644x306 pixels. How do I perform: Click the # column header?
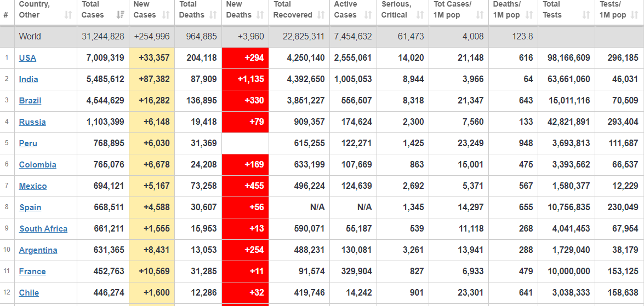pos(5,15)
